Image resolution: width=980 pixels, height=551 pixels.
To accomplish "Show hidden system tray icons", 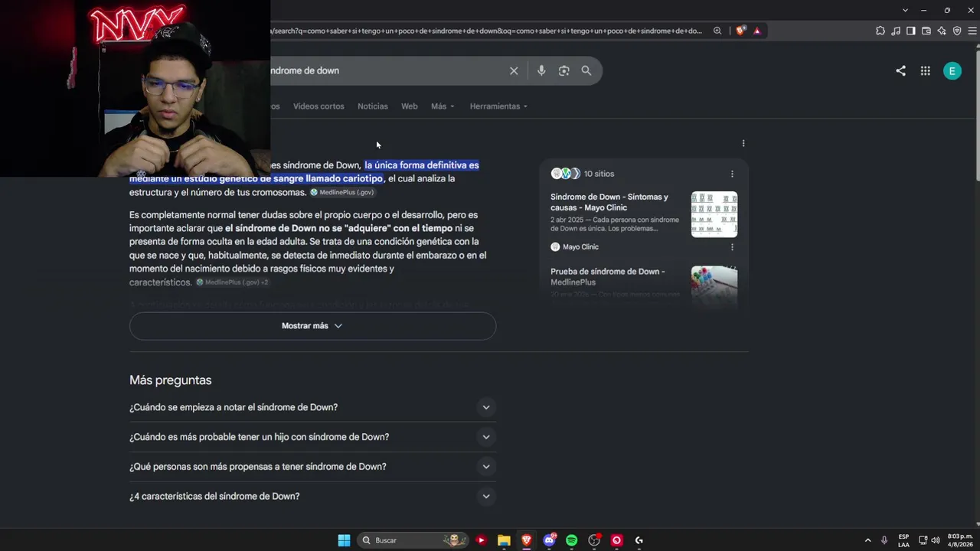I will tap(867, 540).
